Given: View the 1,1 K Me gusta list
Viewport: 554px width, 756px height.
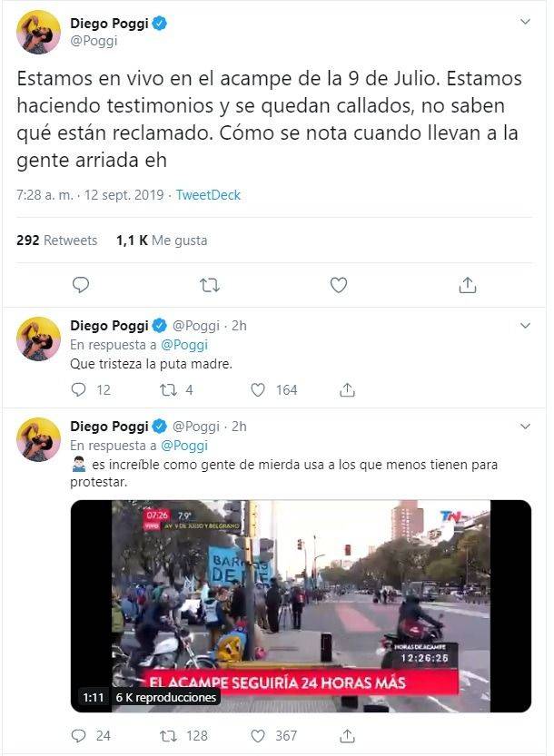Looking at the screenshot, I should (162, 241).
